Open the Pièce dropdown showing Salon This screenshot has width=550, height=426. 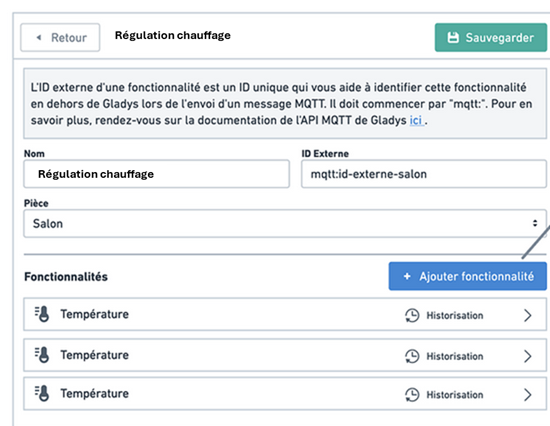(285, 224)
